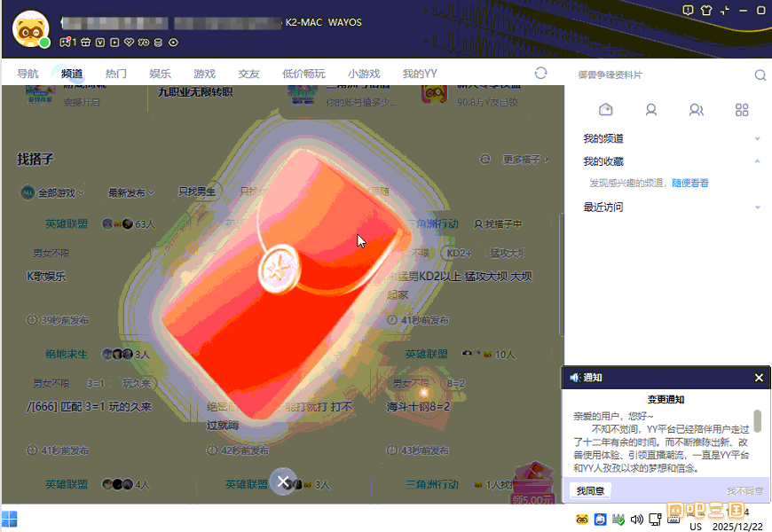Click the 随便看看 link
Viewport: 772px width, 532px height.
point(689,183)
